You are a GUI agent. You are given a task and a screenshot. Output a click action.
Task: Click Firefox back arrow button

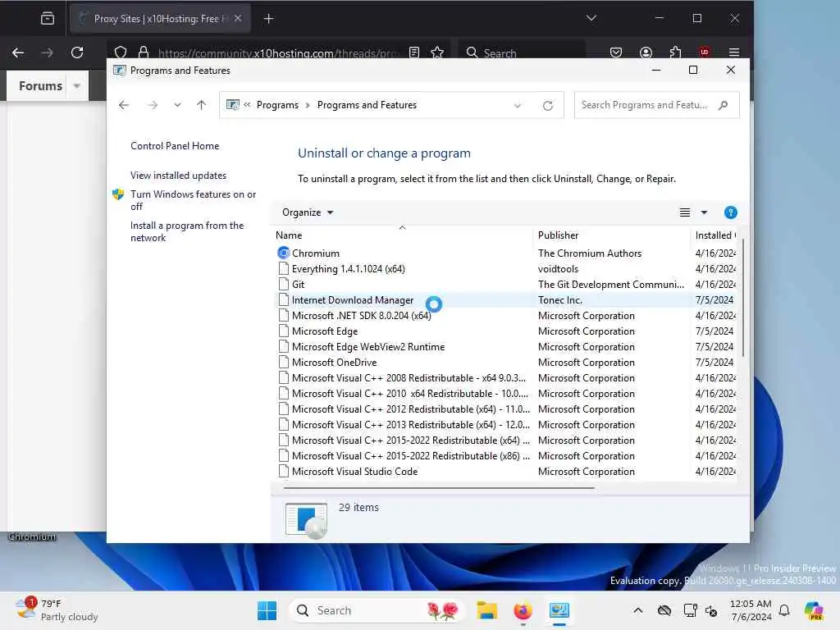18,52
